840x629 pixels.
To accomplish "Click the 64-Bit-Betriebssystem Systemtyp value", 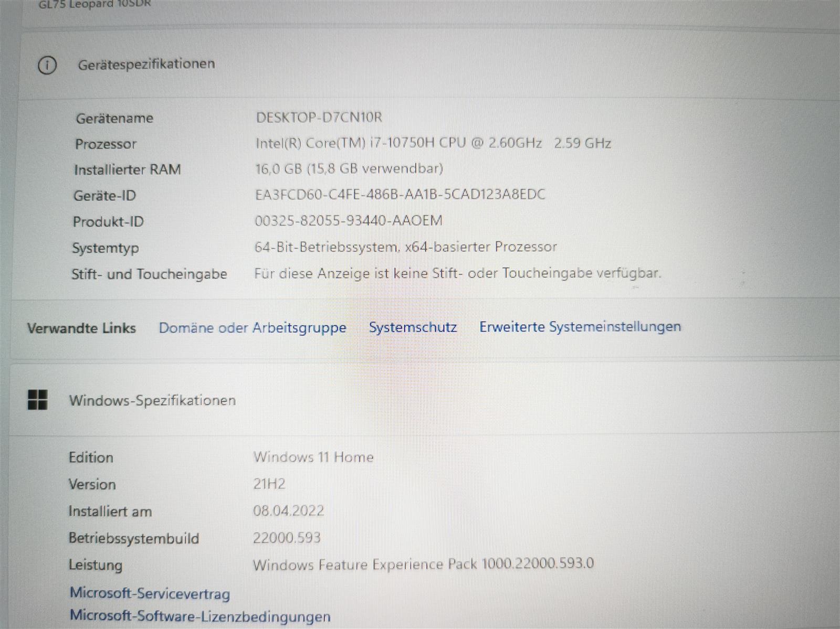I will click(x=405, y=247).
